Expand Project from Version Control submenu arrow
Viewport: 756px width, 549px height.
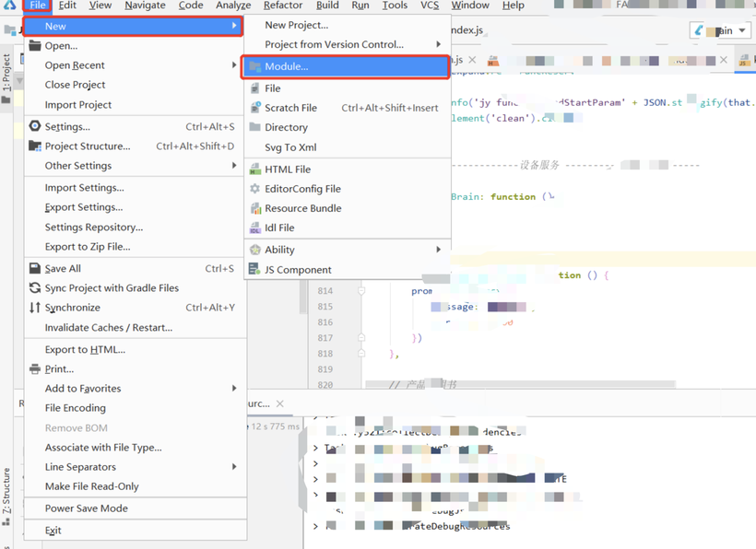[438, 44]
